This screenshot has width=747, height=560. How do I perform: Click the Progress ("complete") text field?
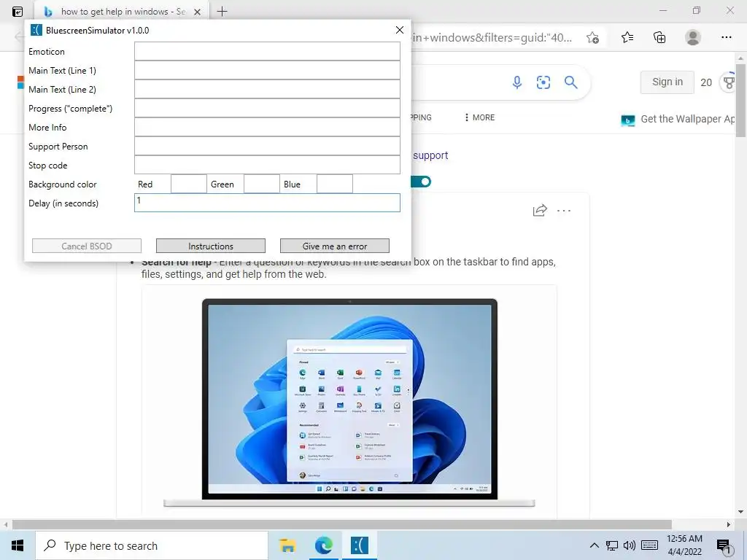[267, 108]
